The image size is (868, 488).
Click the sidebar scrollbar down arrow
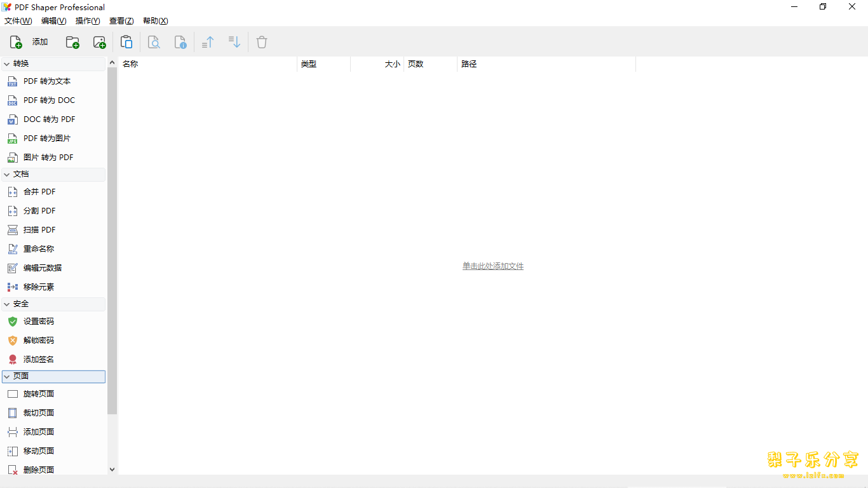tap(112, 470)
